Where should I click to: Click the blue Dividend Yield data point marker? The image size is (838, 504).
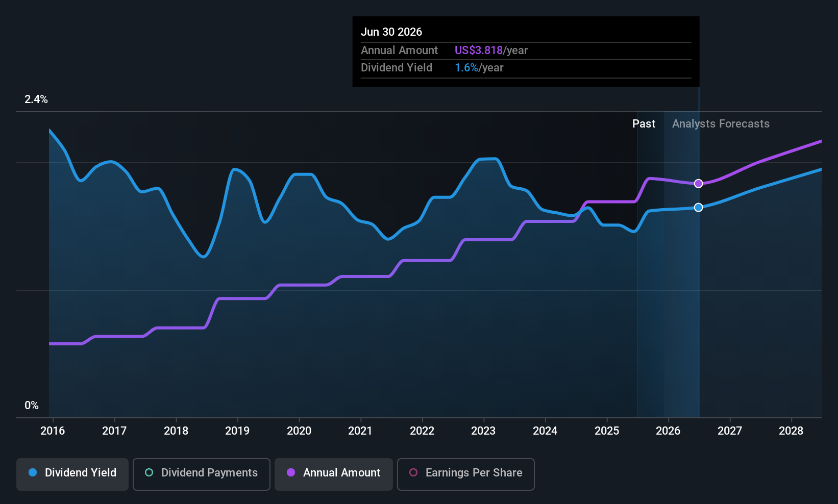point(699,207)
